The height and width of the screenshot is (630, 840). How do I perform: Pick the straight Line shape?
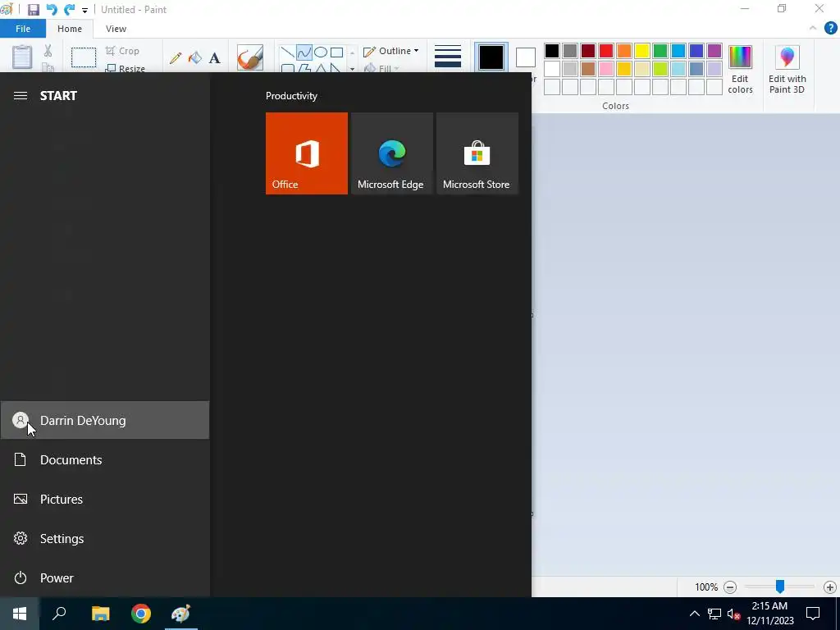(x=287, y=52)
